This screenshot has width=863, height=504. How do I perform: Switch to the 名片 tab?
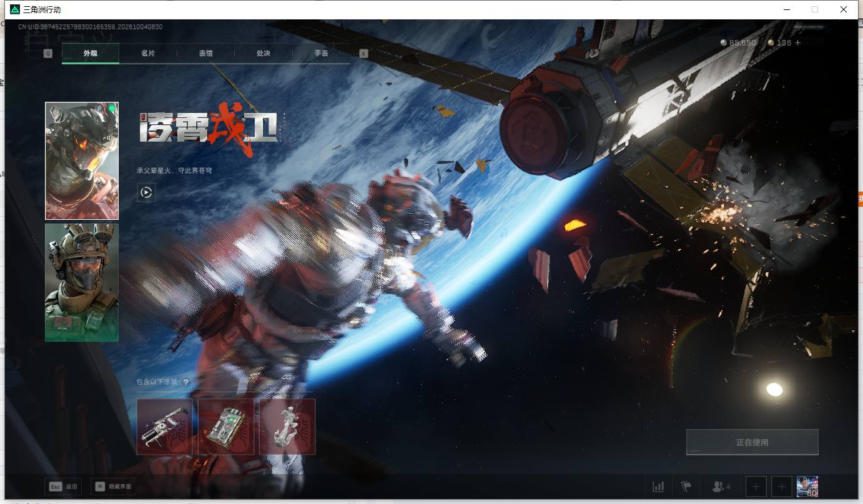148,54
